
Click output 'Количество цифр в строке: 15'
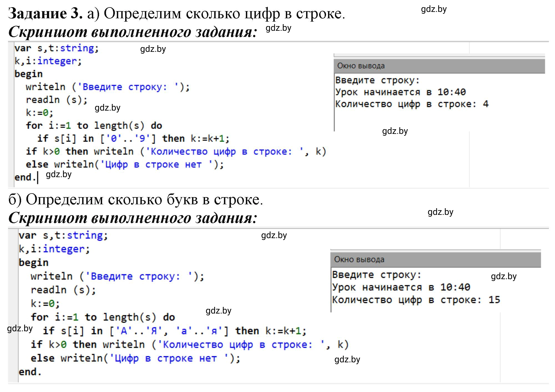tap(416, 300)
